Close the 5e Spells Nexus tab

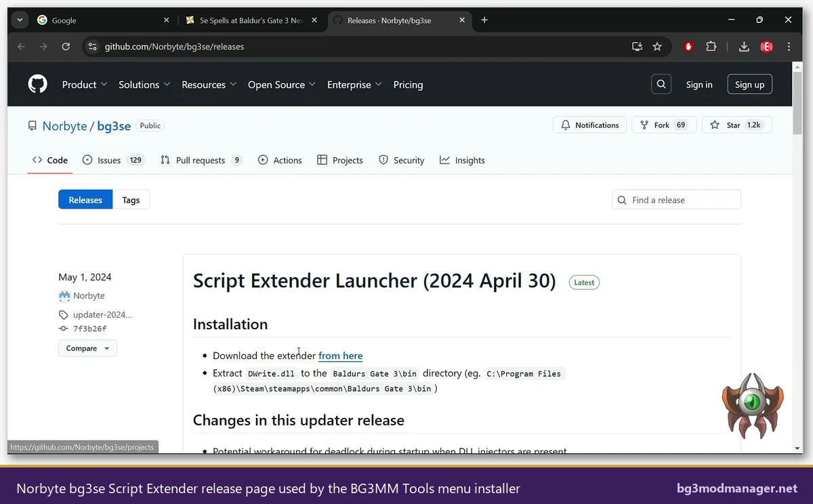pos(315,20)
